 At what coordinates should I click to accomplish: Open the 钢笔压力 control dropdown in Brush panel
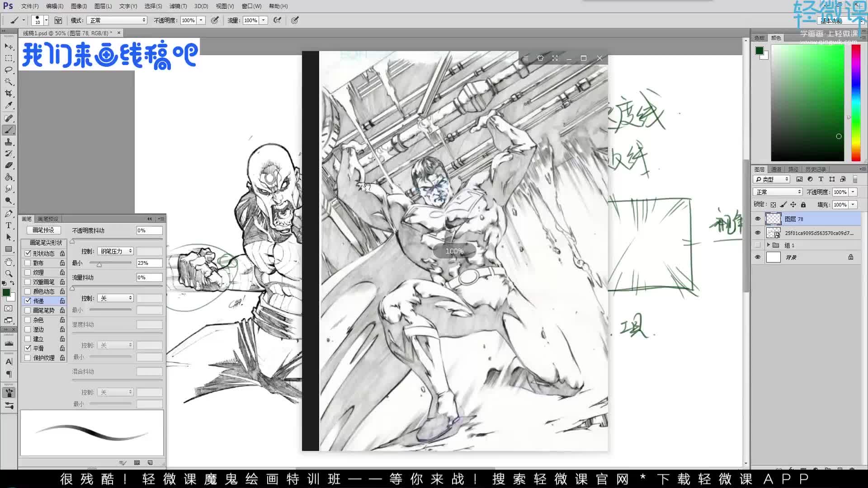[115, 251]
